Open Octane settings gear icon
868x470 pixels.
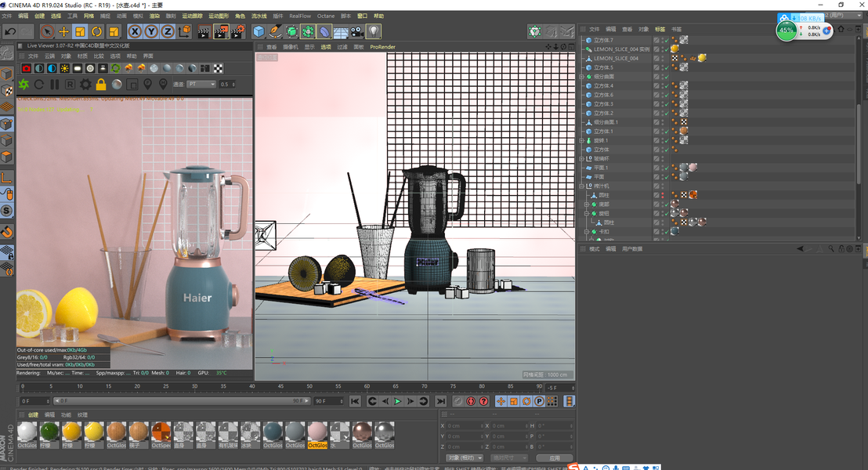pyautogui.click(x=85, y=84)
